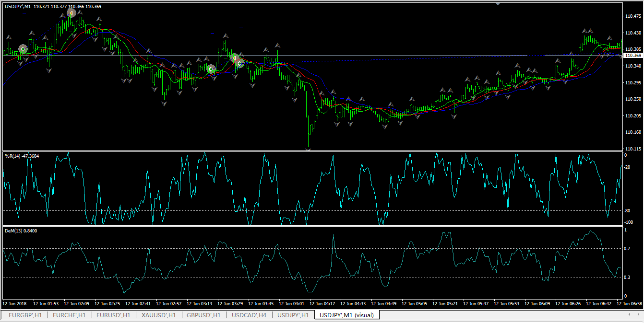
Task: Click the USDJPY',M1 OHLC header text
Action: pyautogui.click(x=53, y=6)
